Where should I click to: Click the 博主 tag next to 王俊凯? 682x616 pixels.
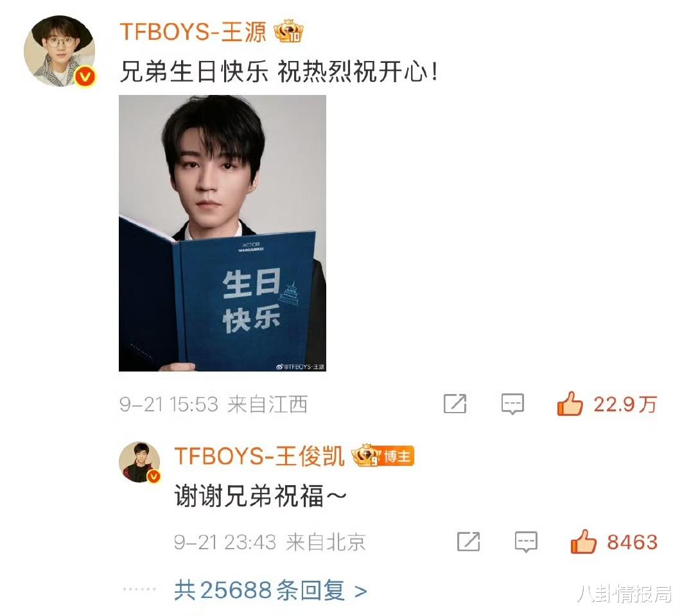click(397, 456)
